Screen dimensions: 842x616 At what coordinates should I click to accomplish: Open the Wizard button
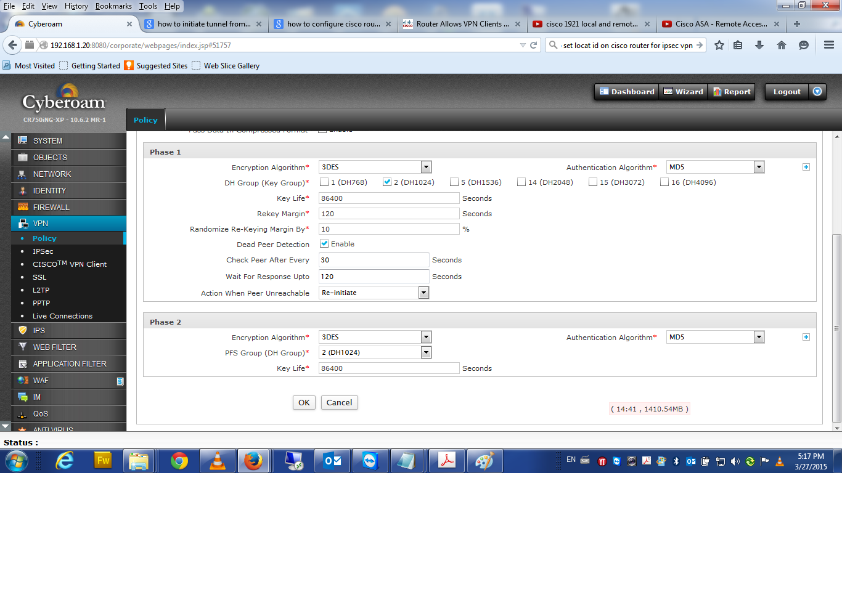683,91
